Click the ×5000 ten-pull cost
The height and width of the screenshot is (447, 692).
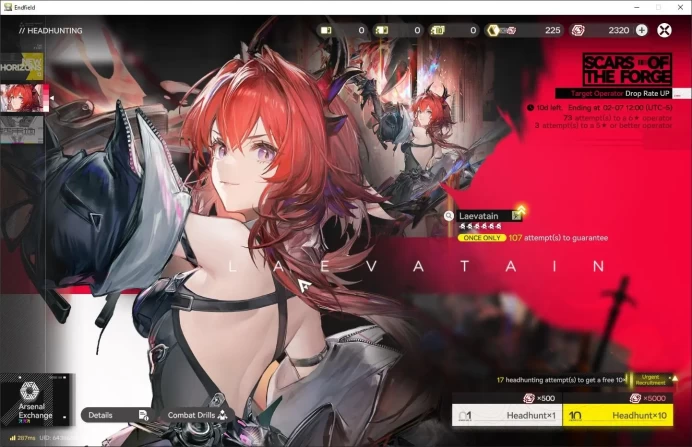coord(647,398)
